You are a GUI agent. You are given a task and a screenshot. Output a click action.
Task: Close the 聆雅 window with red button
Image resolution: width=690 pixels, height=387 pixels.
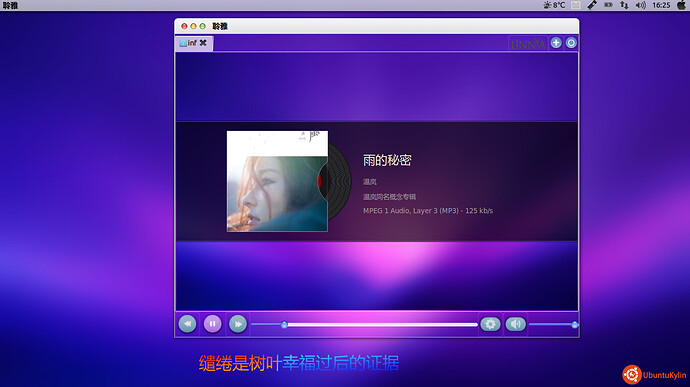point(184,26)
